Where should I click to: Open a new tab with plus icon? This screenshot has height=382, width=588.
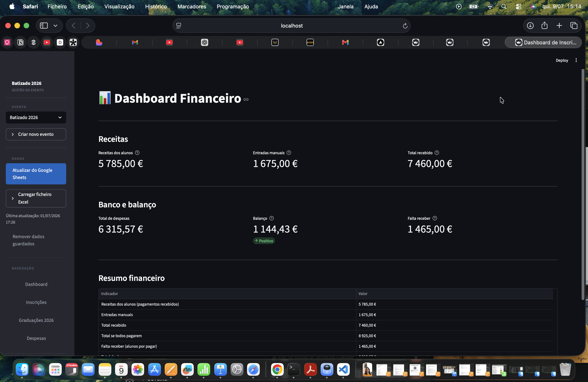(x=559, y=26)
